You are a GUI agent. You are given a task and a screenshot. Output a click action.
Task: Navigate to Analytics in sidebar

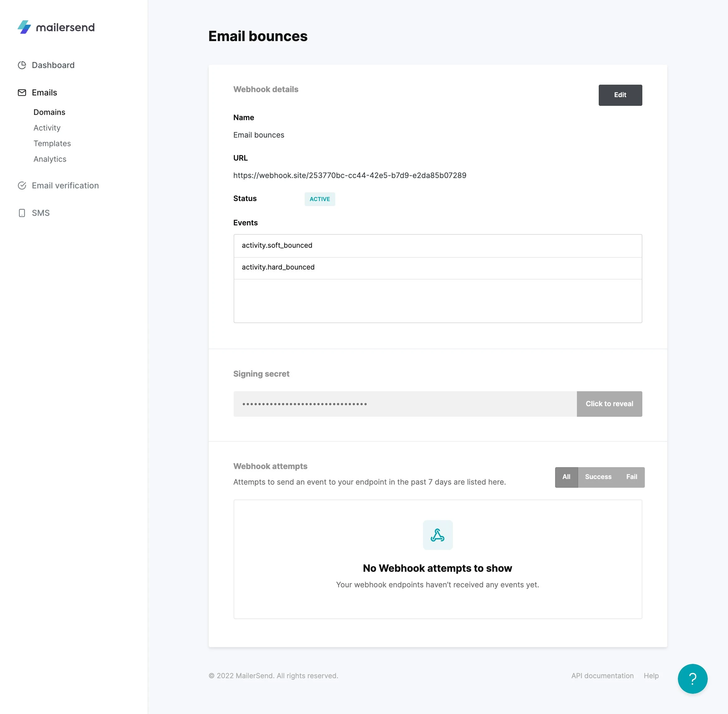pos(50,159)
